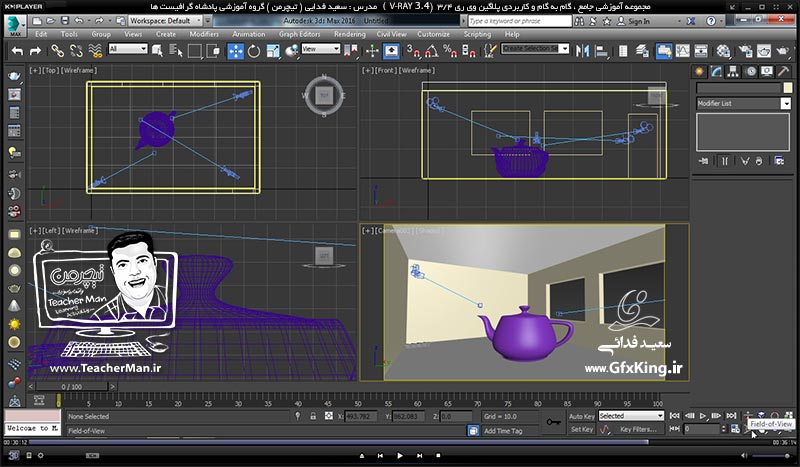This screenshot has height=467, width=800.
Task: Open the Manage Layers icon
Action: click(642, 51)
